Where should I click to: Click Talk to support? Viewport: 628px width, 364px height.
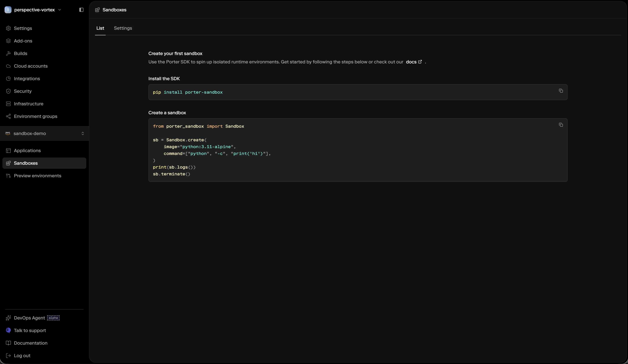tap(44, 330)
